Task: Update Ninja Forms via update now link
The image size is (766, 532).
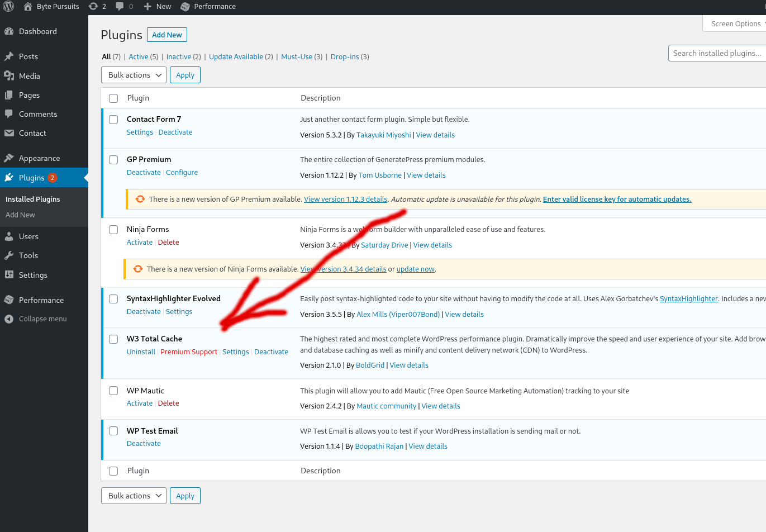Action: pyautogui.click(x=415, y=269)
